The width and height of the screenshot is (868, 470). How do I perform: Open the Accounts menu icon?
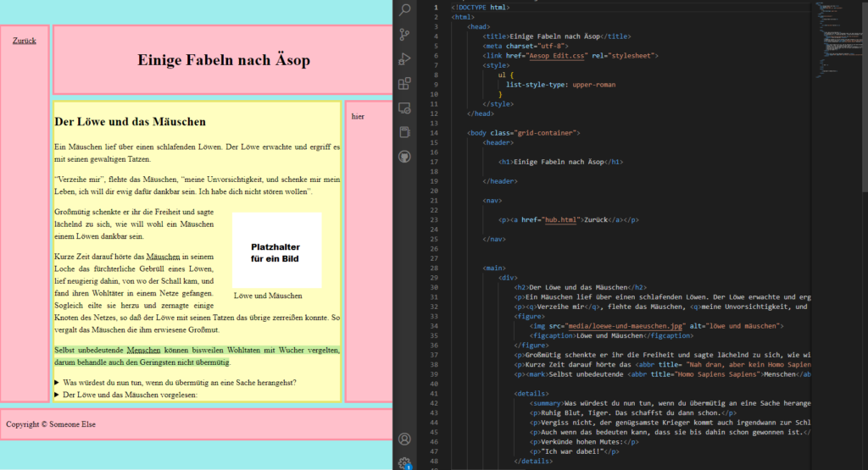[x=405, y=439]
